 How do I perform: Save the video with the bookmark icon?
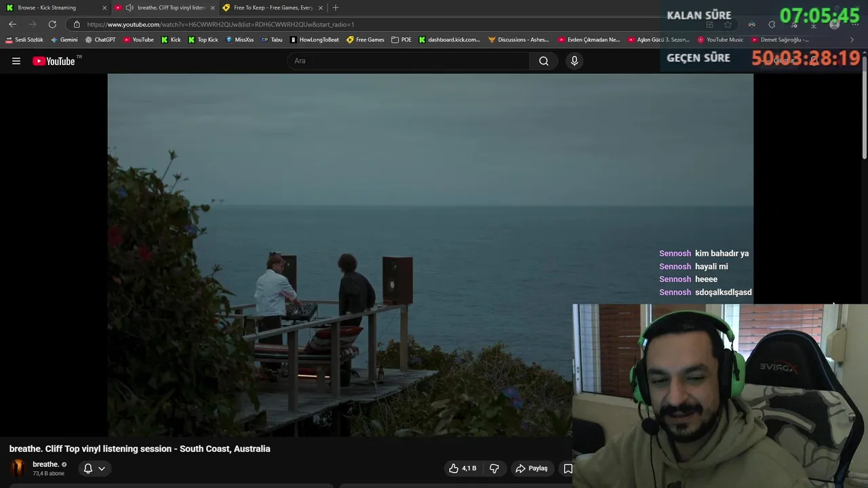(568, 468)
